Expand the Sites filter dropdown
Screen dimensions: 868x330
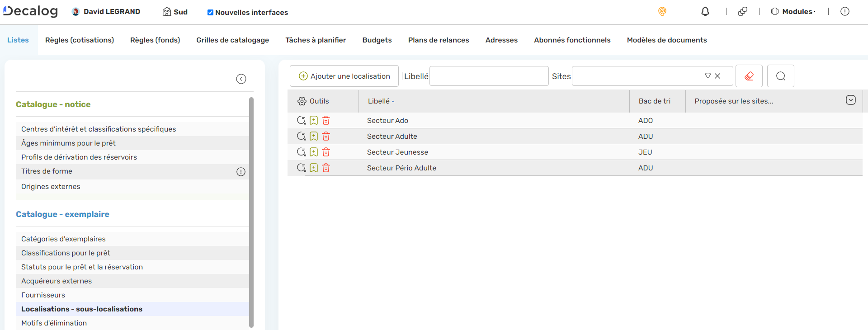point(708,76)
